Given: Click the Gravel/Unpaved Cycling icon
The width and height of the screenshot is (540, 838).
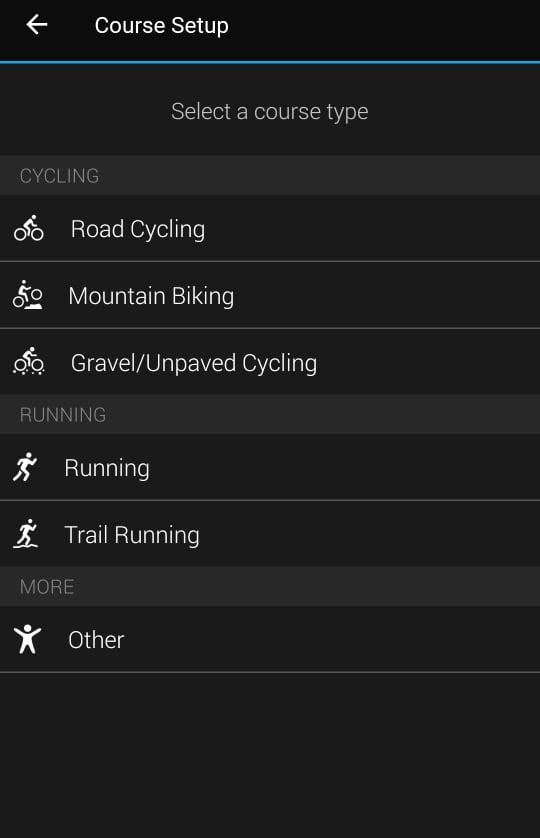Looking at the screenshot, I should (x=29, y=361).
